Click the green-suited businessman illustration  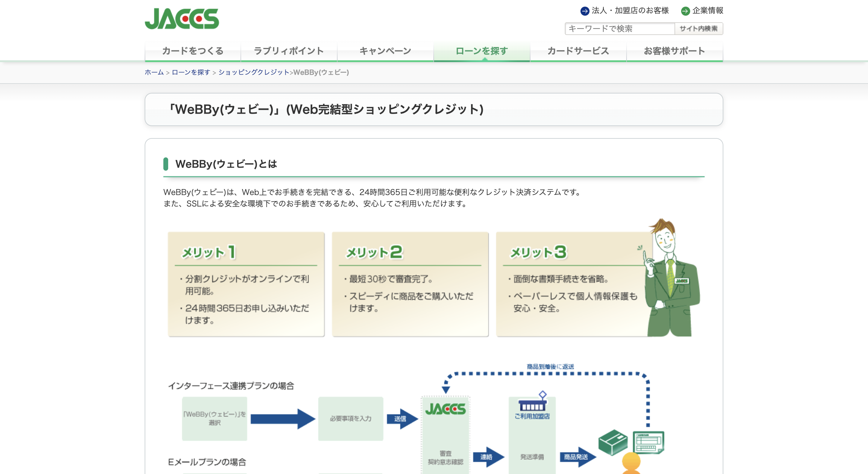point(671,278)
